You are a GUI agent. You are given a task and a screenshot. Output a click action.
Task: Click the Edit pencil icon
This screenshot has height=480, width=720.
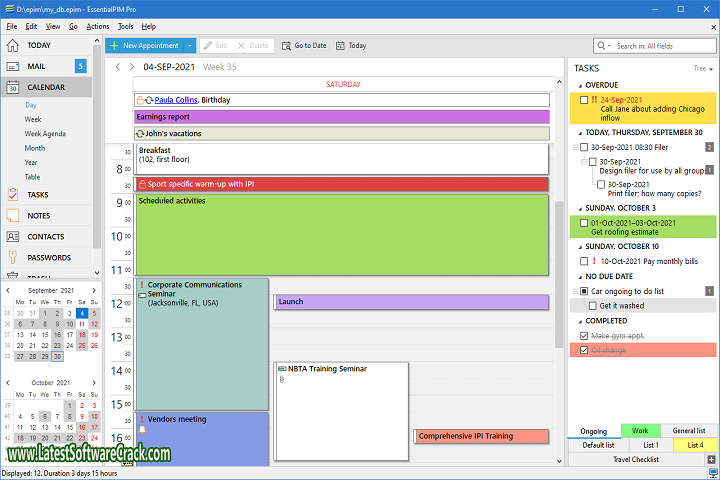[x=208, y=46]
